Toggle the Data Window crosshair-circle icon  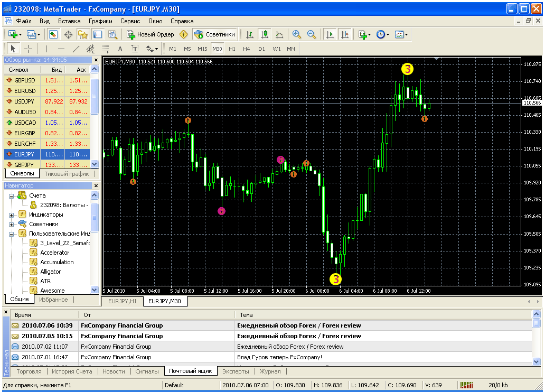pyautogui.click(x=68, y=34)
